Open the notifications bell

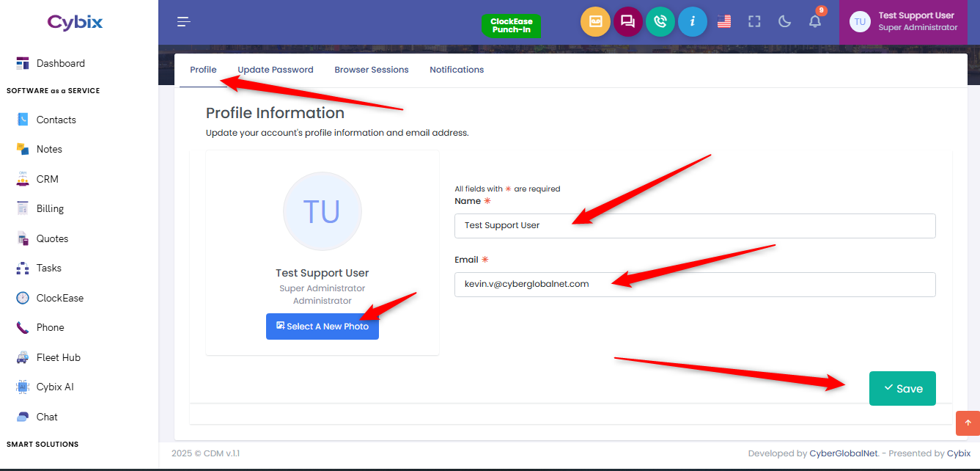[x=815, y=21]
